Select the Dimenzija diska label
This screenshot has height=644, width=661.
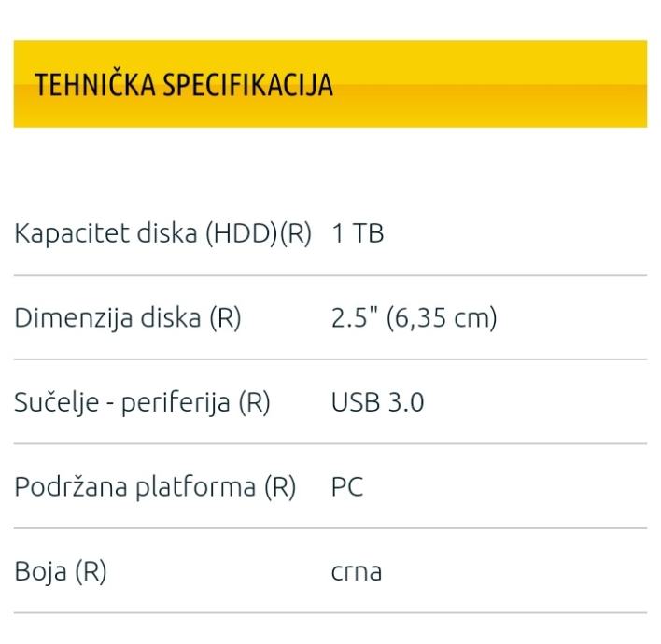pos(107,318)
